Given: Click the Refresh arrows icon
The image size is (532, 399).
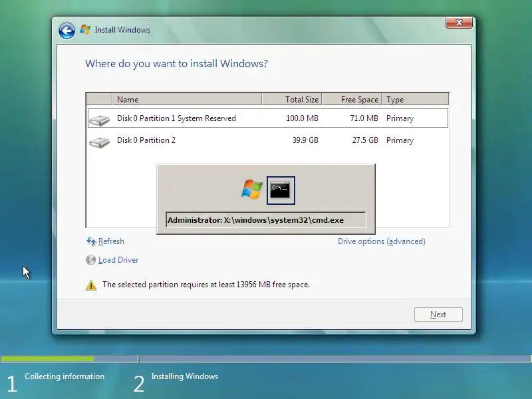Looking at the screenshot, I should tap(91, 241).
